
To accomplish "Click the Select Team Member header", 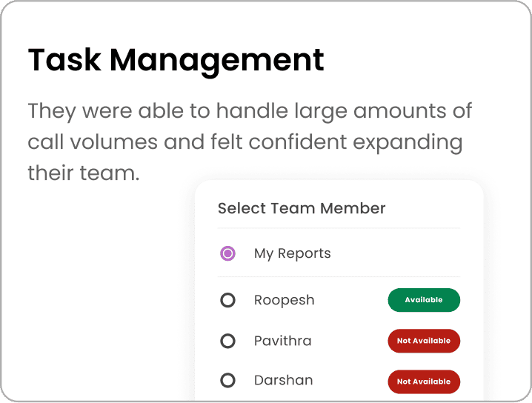I will 302,208.
